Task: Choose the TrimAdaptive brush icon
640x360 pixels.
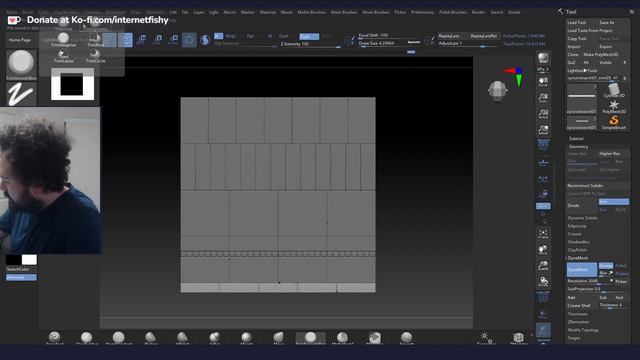Action: [63, 40]
